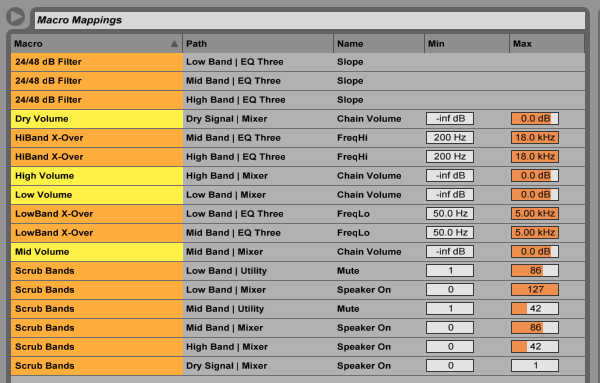The width and height of the screenshot is (600, 383).
Task: Adjust Max 127 for Low Band Speaker On
Action: point(535,290)
